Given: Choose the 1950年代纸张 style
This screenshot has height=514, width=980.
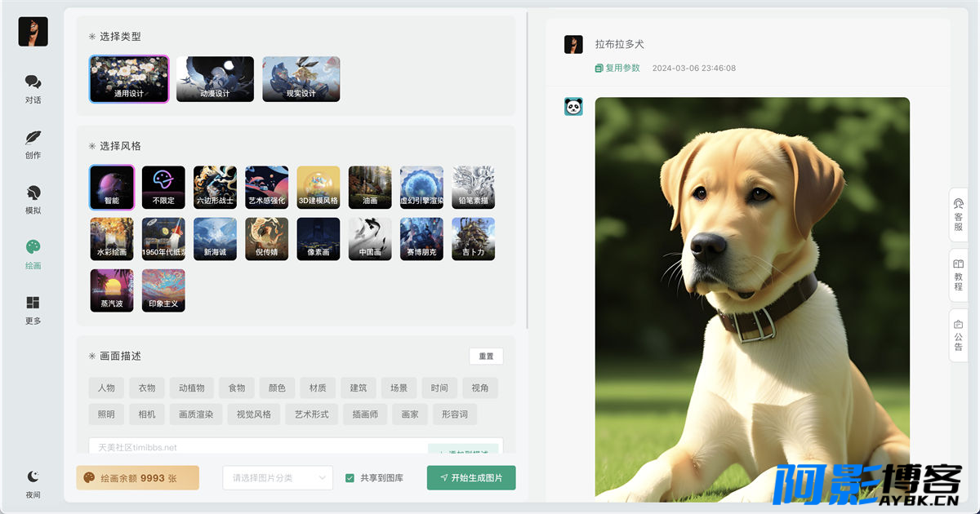Looking at the screenshot, I should (163, 239).
